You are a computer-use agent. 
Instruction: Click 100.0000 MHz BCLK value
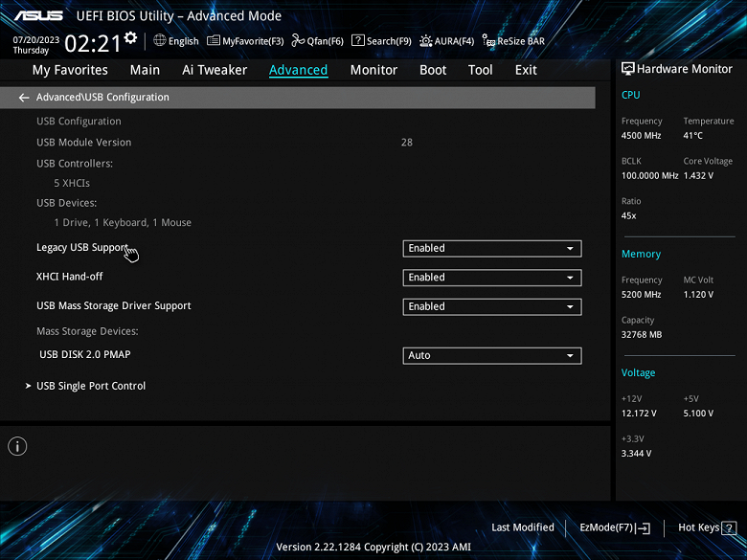tap(650, 176)
